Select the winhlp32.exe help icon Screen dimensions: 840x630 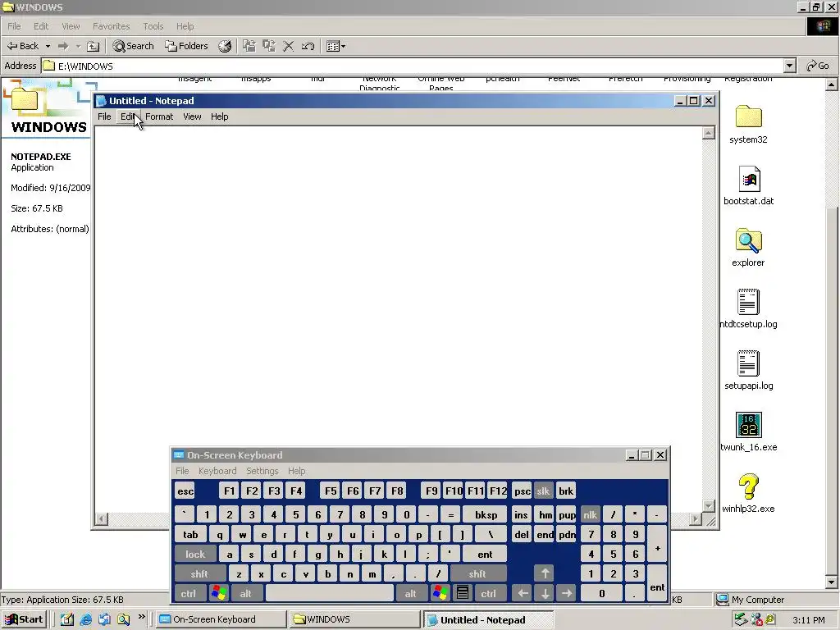[748, 486]
